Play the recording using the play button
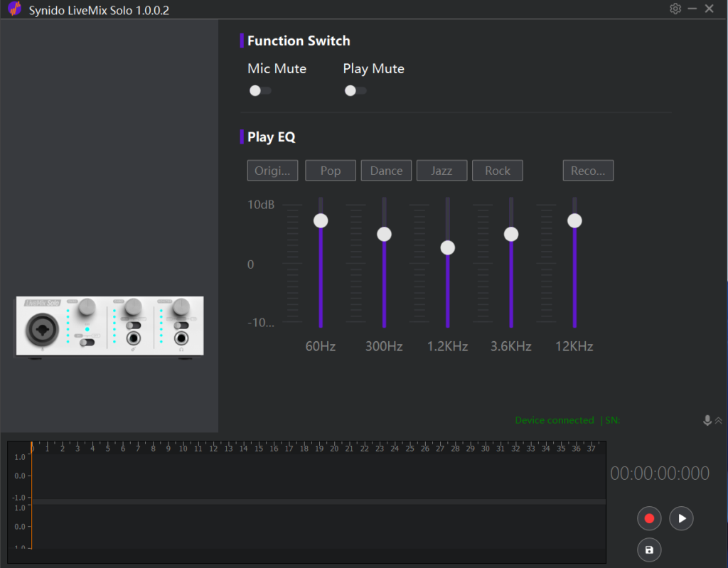The image size is (728, 568). point(681,518)
